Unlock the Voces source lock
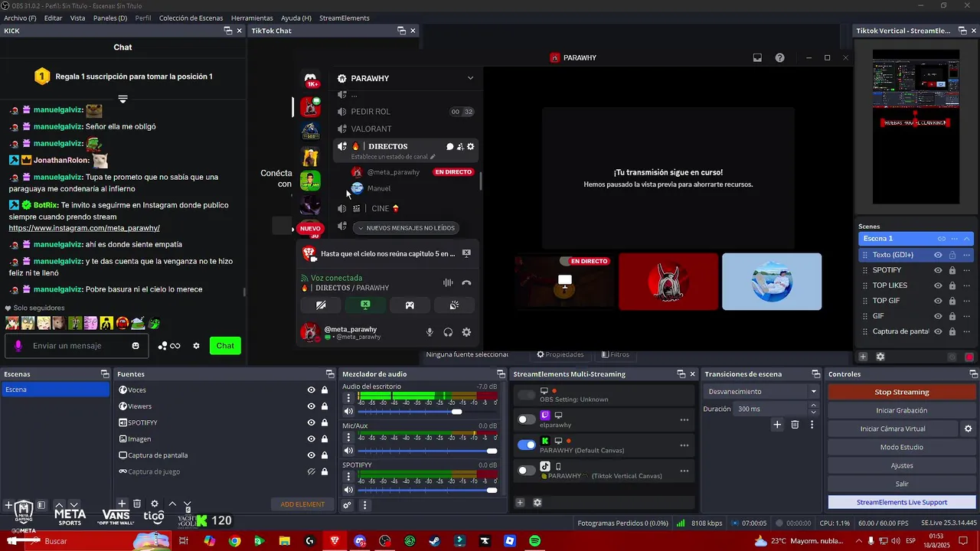980x551 pixels. pos(325,390)
